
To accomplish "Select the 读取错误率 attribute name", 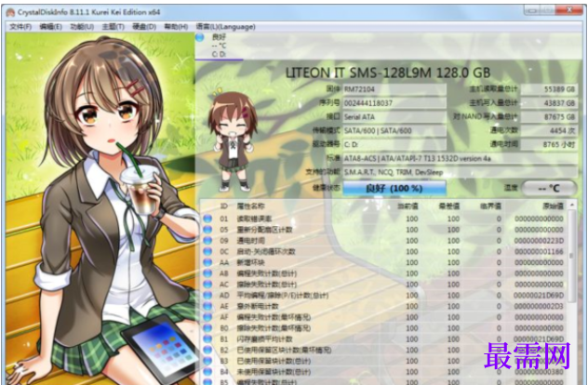I will (x=254, y=219).
